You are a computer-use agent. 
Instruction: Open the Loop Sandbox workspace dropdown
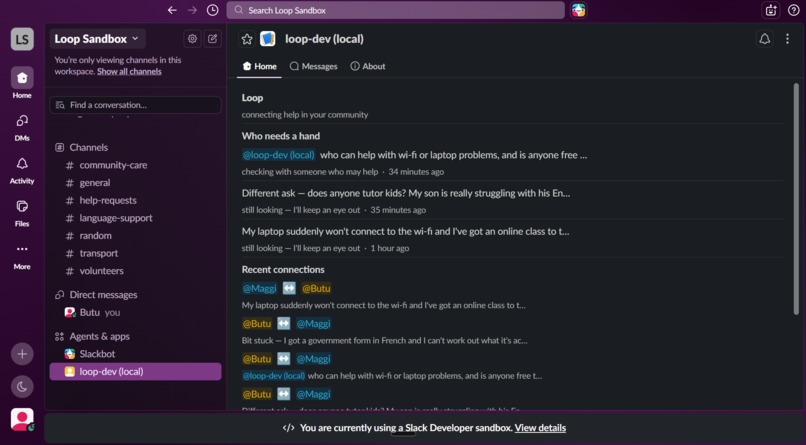click(x=97, y=39)
